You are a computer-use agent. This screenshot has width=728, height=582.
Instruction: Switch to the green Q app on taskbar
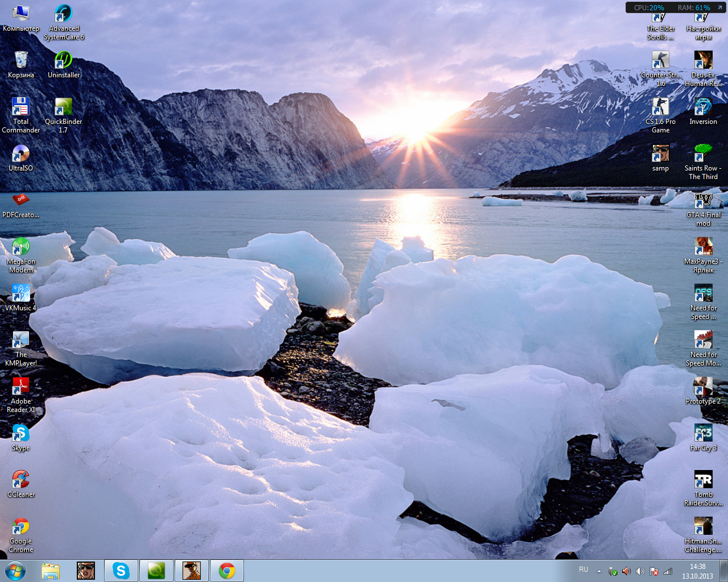156,571
